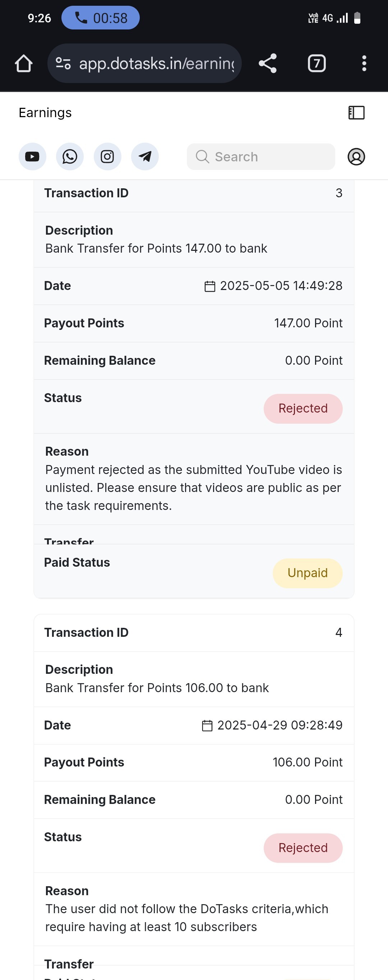Open the WhatsApp icon link
Viewport: 388px width, 980px height.
(x=70, y=156)
